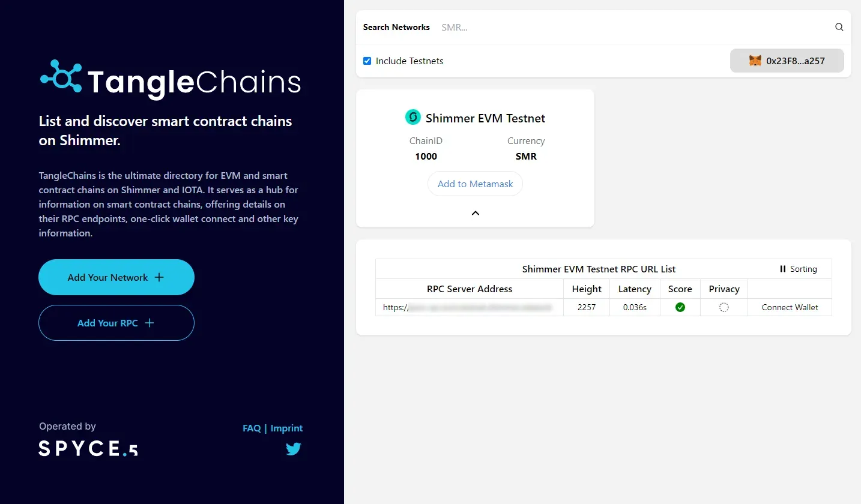The height and width of the screenshot is (504, 861).
Task: Click the Latency column header
Action: click(x=635, y=289)
